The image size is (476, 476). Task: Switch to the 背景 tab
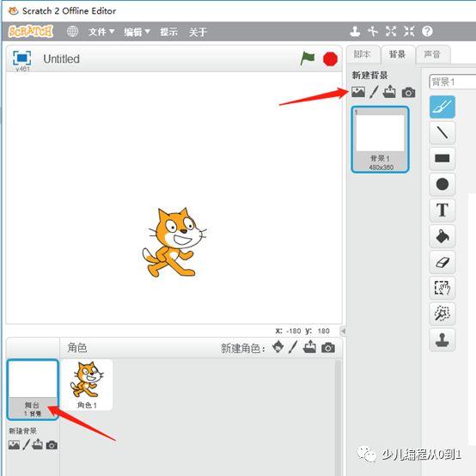(397, 55)
